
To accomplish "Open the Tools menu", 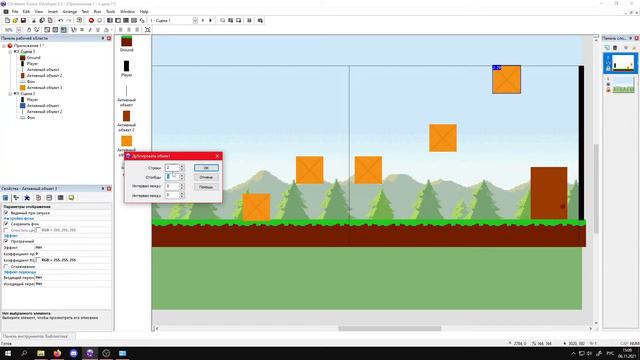I will click(111, 12).
